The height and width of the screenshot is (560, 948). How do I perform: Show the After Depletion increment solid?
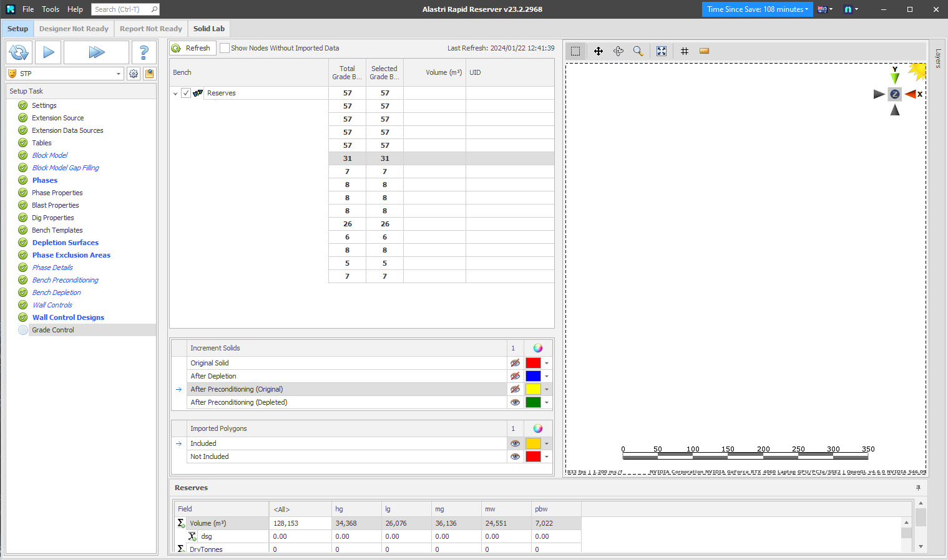pos(515,375)
